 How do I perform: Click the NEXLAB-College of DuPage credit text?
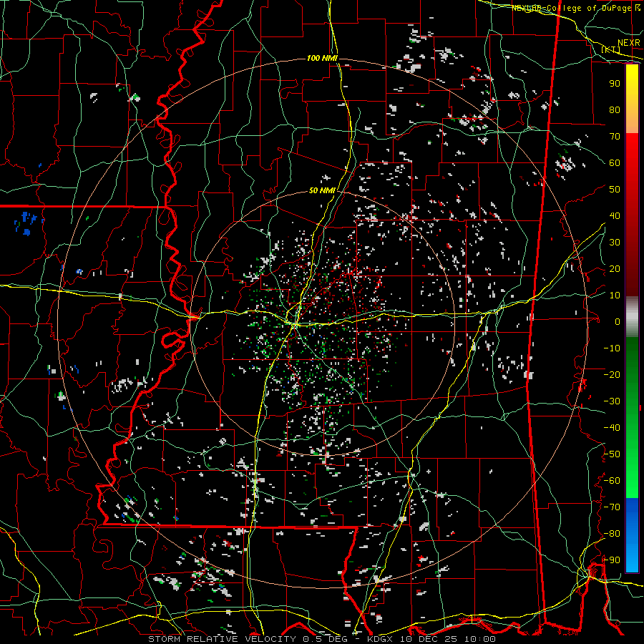[571, 8]
